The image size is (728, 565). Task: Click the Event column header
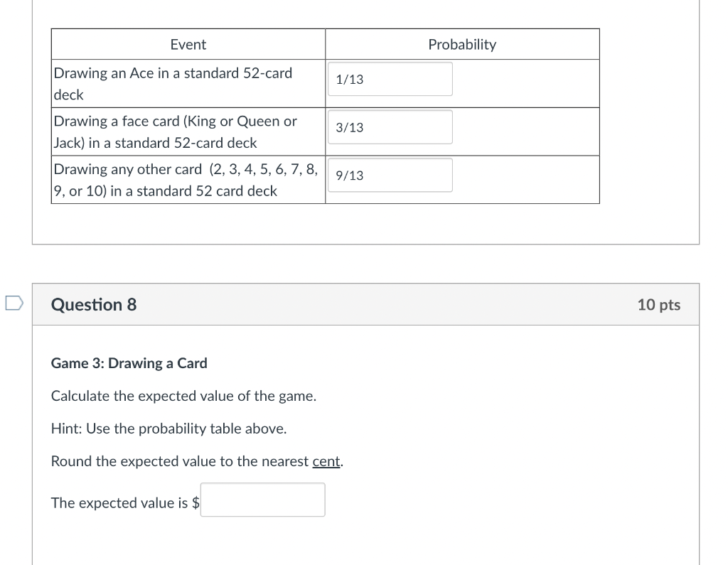[188, 44]
